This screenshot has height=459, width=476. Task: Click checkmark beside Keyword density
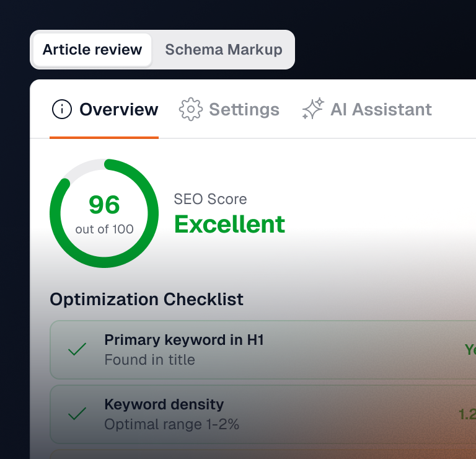point(77,414)
